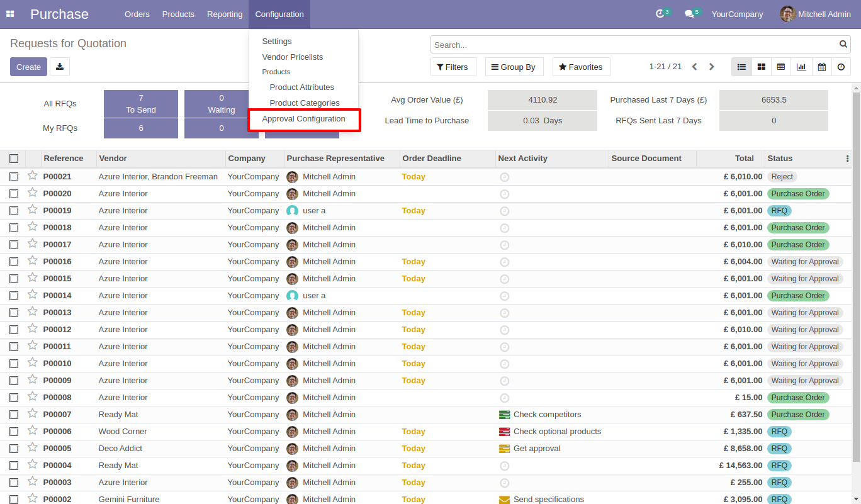
Task: Tick the checkbox for P00020
Action: click(14, 194)
